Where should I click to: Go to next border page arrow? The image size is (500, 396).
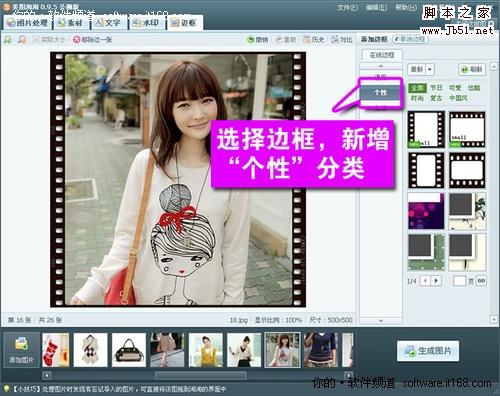point(436,281)
